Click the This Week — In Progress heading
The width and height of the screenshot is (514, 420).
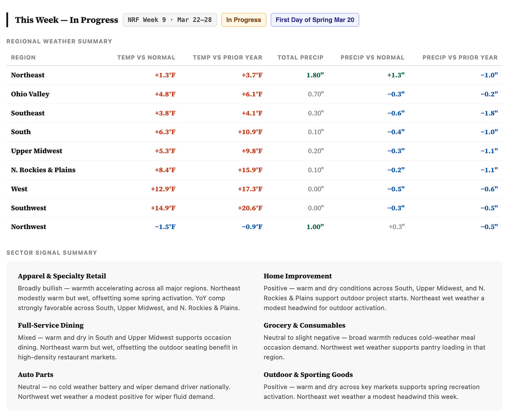click(66, 20)
